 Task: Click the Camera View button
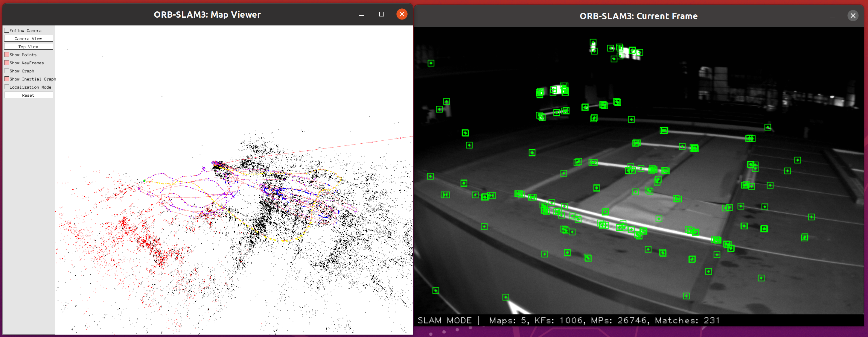(29, 38)
